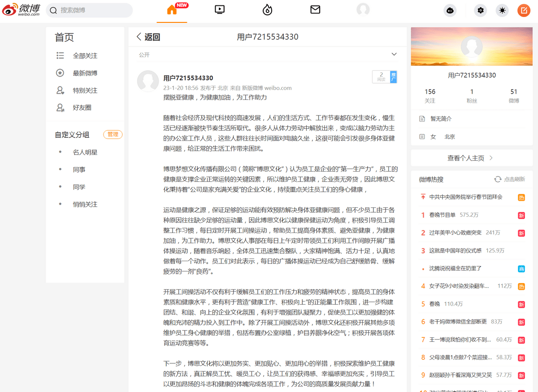
Task: Open the video channel icon
Action: click(x=220, y=9)
